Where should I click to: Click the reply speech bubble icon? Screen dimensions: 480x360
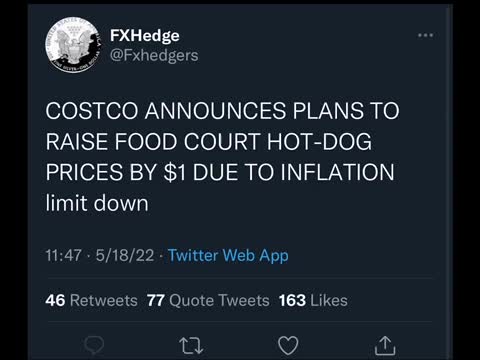94,345
